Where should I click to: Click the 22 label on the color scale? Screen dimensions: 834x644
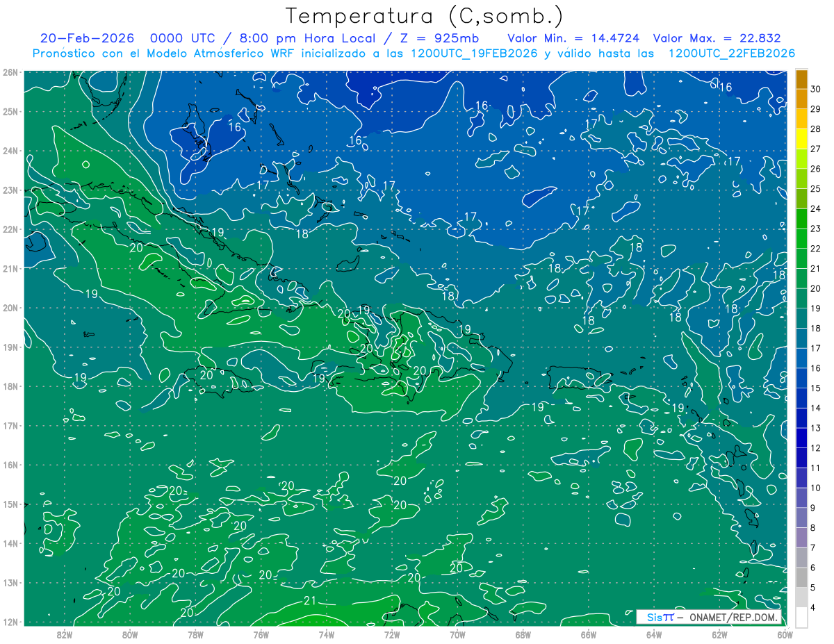(816, 249)
